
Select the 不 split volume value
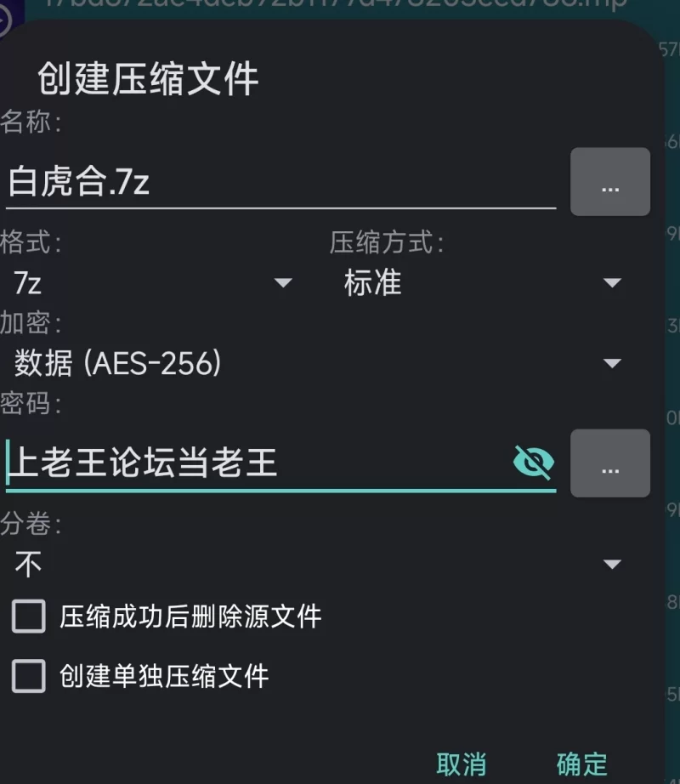click(29, 564)
